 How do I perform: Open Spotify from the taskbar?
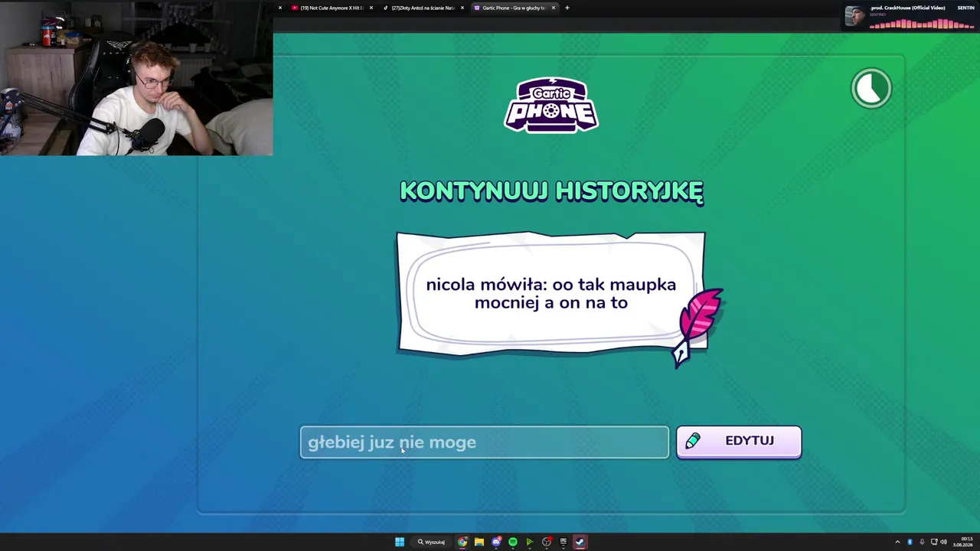[x=513, y=542]
